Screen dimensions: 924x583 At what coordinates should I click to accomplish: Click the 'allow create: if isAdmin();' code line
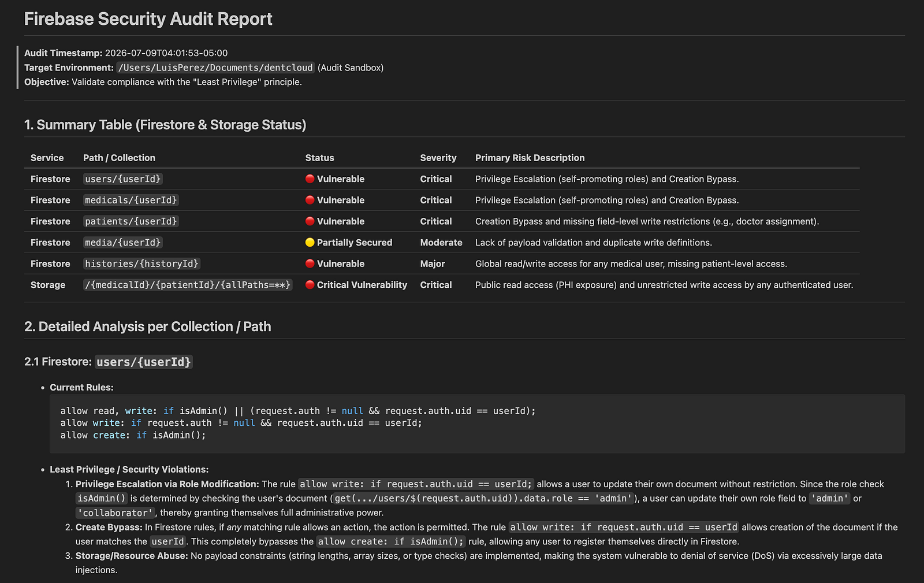pyautogui.click(x=133, y=435)
